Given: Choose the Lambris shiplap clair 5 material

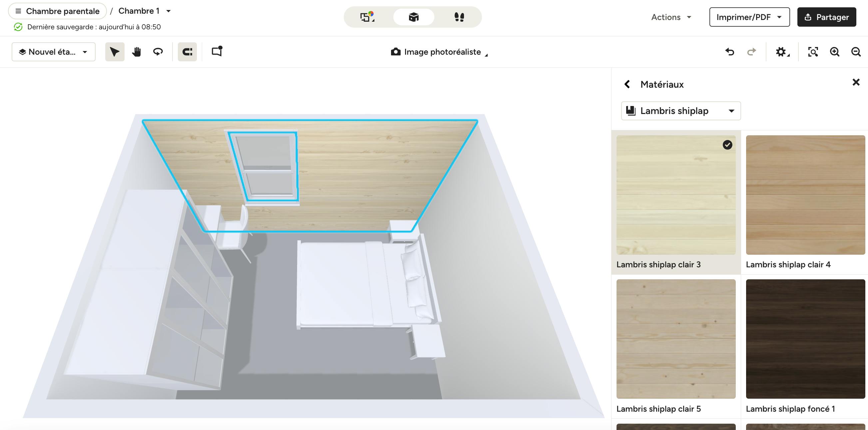Looking at the screenshot, I should [x=676, y=339].
